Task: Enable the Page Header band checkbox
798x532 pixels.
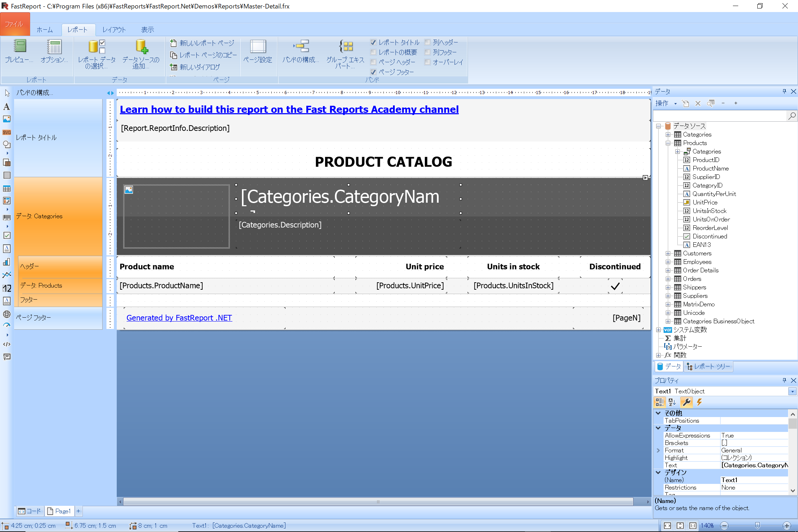Action: click(373, 62)
